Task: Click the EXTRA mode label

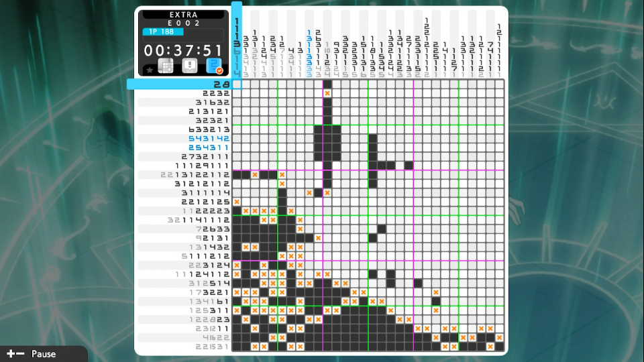Action: coord(184,15)
